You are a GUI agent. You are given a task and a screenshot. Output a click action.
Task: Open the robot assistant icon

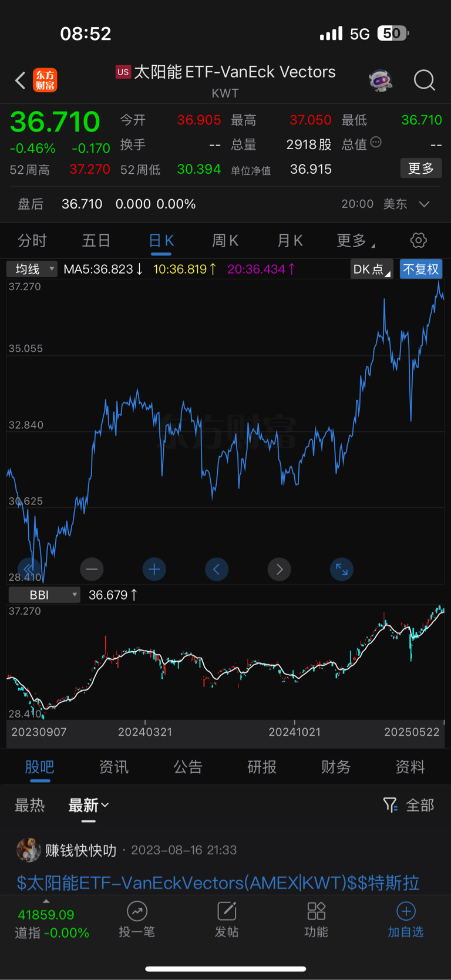[x=381, y=80]
